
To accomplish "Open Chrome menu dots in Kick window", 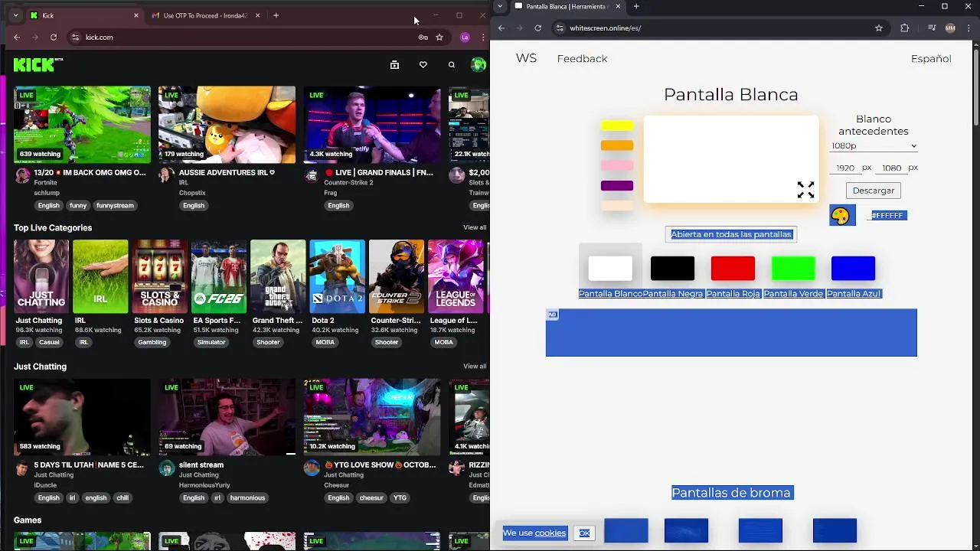I will (483, 37).
